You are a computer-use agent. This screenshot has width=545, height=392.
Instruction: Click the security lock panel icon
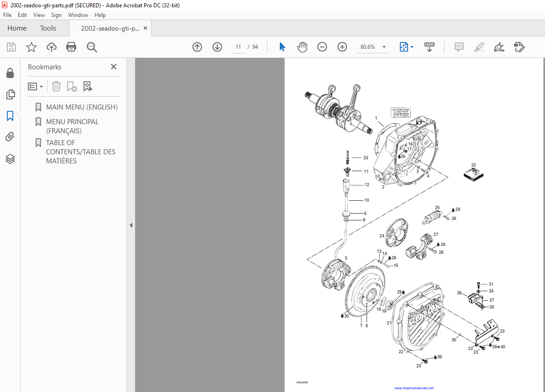10,73
